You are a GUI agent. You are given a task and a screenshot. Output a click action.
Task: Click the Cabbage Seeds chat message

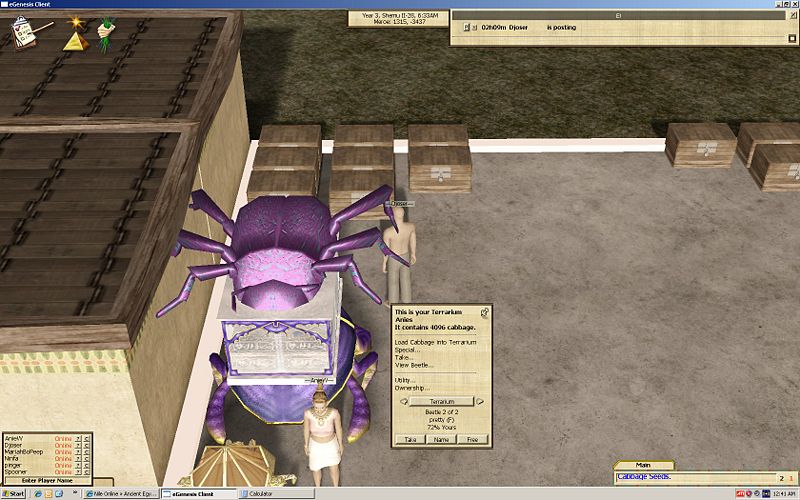(x=644, y=477)
